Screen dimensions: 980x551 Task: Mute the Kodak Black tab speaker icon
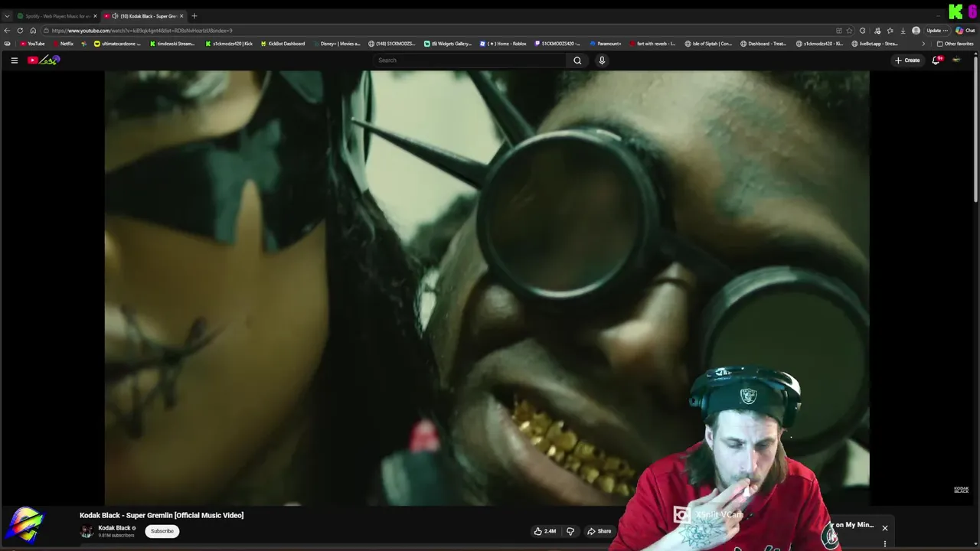115,16
